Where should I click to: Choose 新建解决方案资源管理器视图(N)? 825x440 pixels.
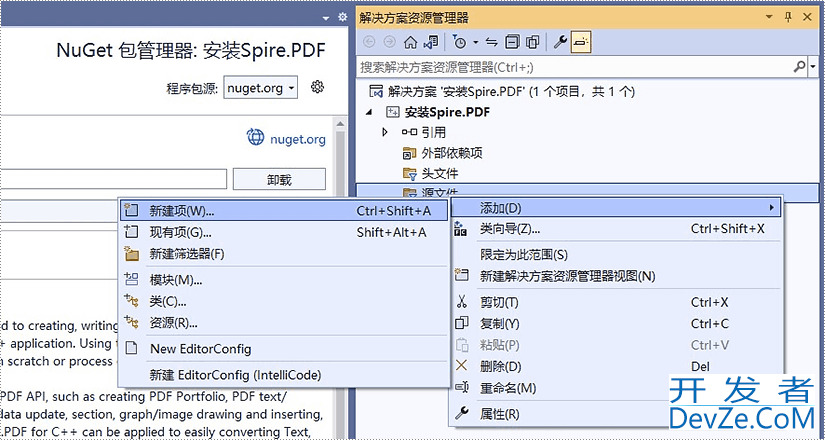click(616, 276)
